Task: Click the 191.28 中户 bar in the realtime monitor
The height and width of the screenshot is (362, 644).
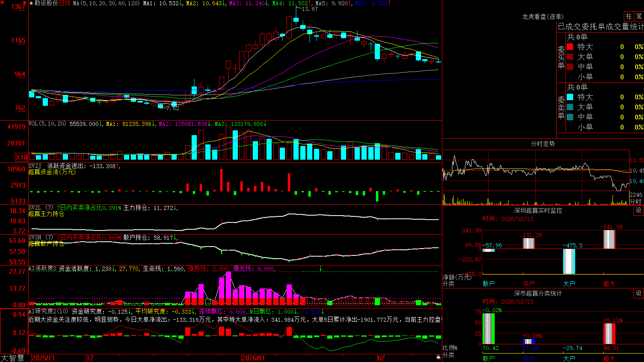Action: (x=529, y=243)
